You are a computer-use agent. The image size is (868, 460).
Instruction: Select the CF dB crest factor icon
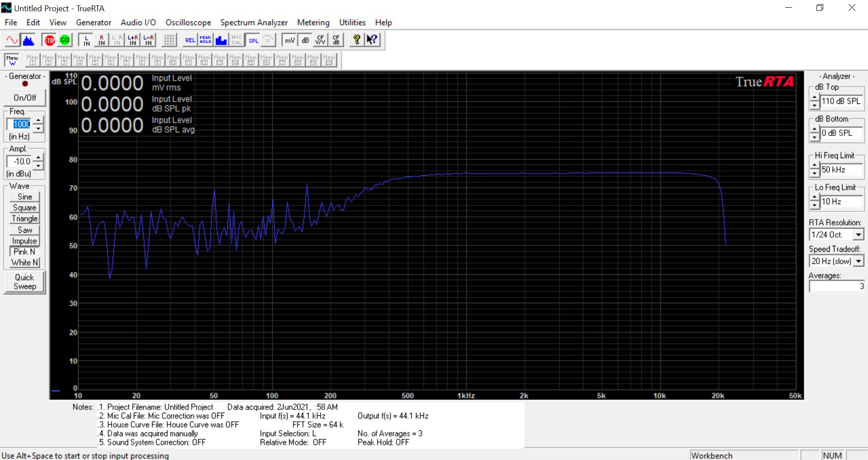coord(336,40)
